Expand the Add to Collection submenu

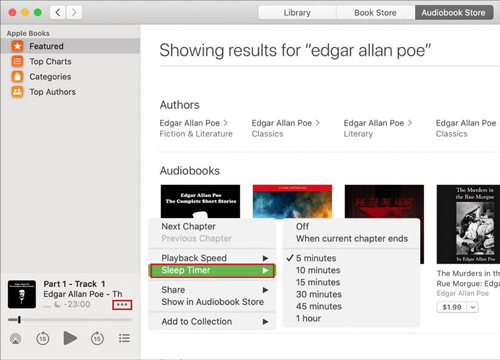(x=212, y=322)
